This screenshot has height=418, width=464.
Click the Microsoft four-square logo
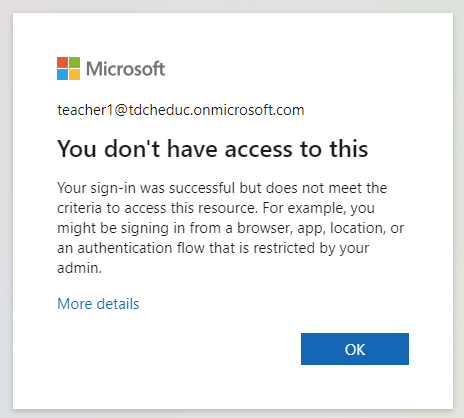pyautogui.click(x=68, y=68)
